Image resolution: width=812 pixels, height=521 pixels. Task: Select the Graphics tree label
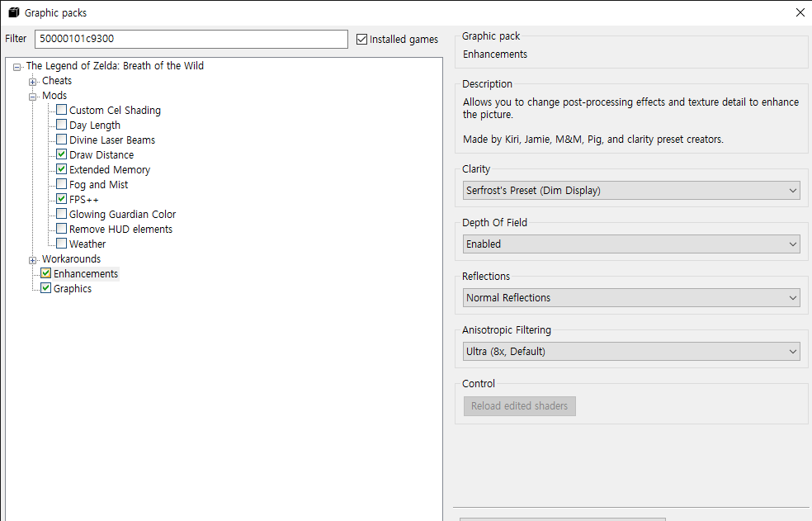tap(73, 289)
